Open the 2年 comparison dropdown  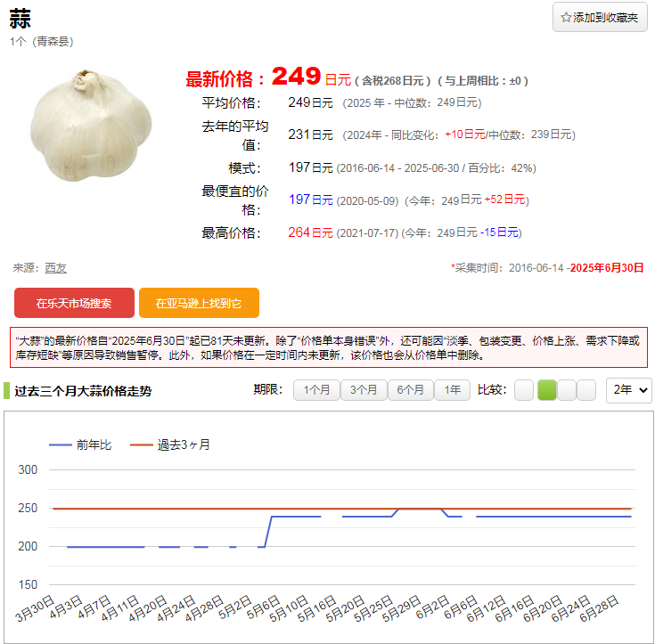click(x=628, y=390)
